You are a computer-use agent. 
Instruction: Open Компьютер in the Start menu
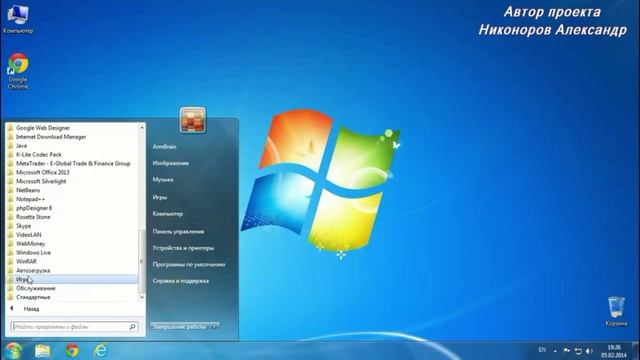pyautogui.click(x=168, y=214)
